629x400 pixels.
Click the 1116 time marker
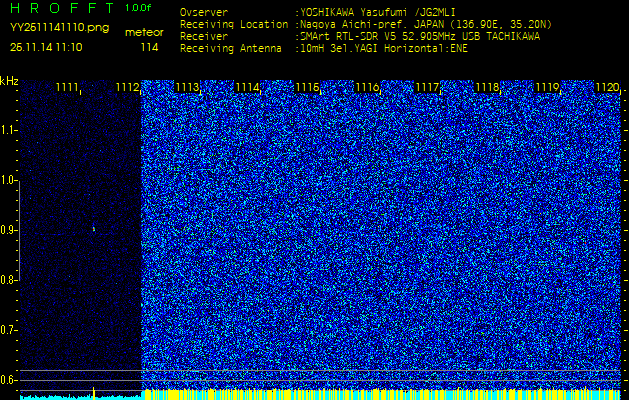click(367, 87)
